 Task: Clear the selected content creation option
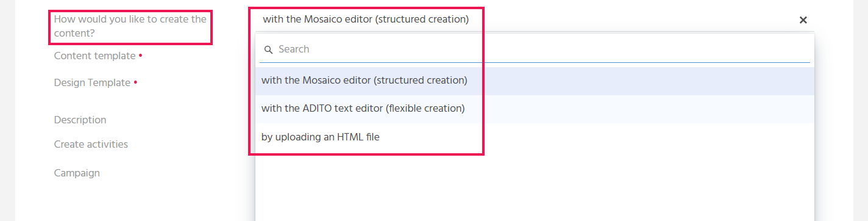pos(803,20)
